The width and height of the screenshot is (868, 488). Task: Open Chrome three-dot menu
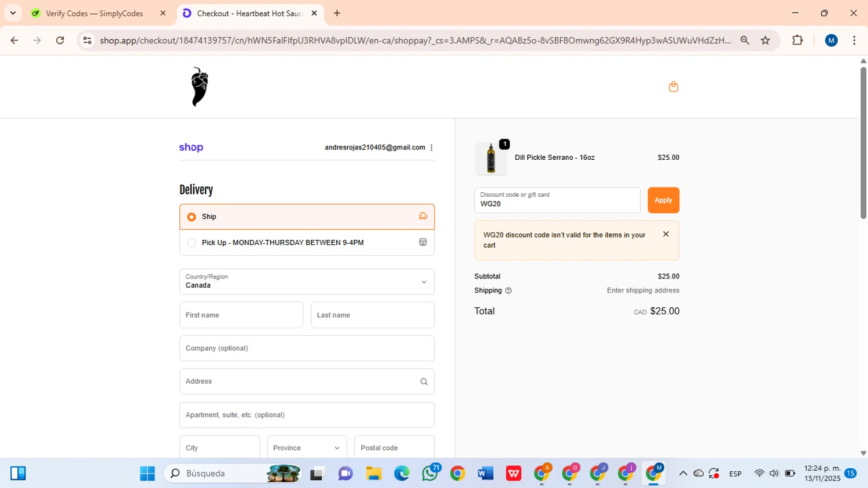pyautogui.click(x=854, y=41)
